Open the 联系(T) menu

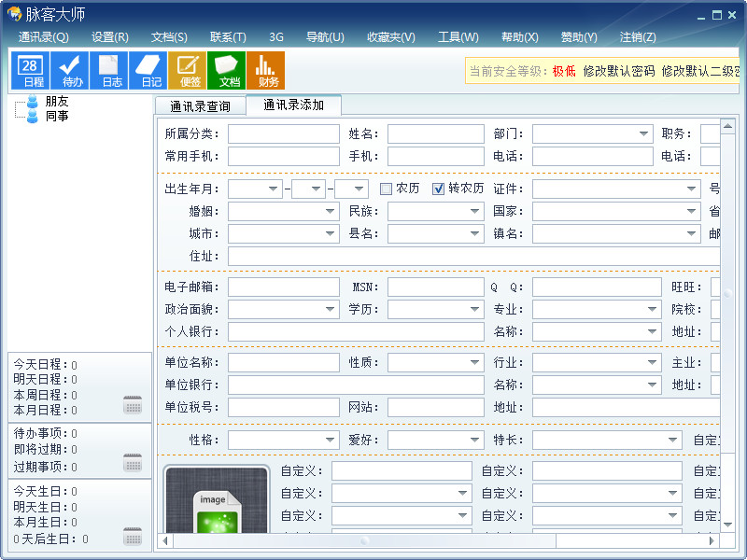click(228, 37)
